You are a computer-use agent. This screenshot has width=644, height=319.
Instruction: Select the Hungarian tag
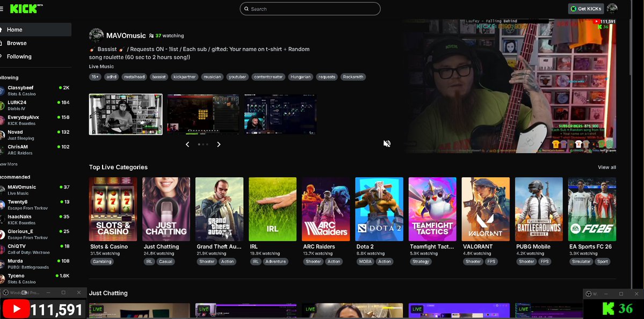(301, 77)
